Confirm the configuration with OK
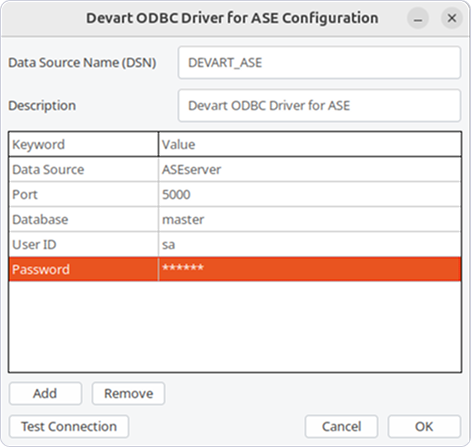The width and height of the screenshot is (471, 447). (x=424, y=426)
